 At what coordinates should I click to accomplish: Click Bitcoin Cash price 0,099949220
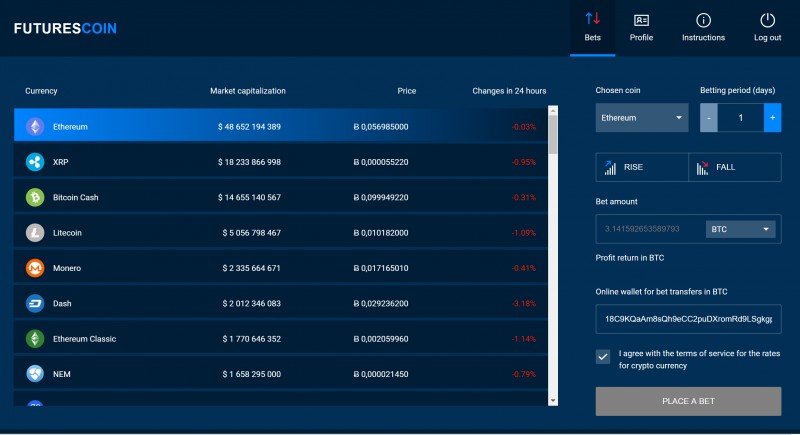pos(381,197)
